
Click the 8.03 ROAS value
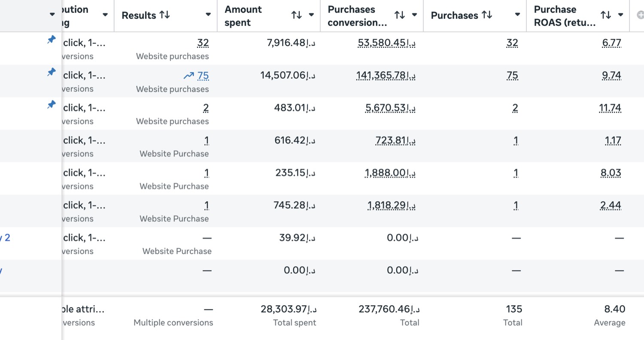(x=611, y=173)
